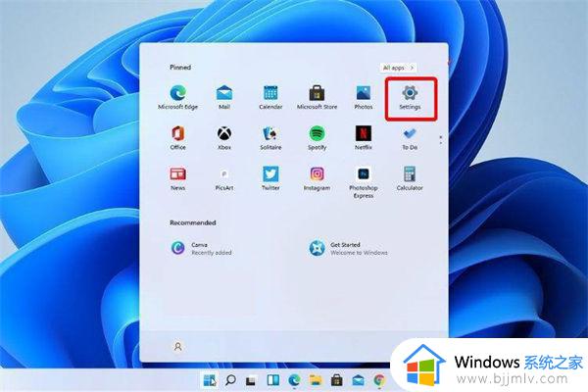Open Google Chrome on the taskbar
Screen dimensions: 588x392
379,380
